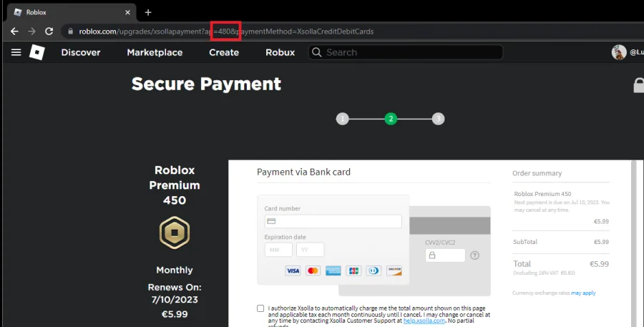Click the payment frame vertical scrollbar
Viewport: 644px width, 327px height.
click(x=634, y=243)
